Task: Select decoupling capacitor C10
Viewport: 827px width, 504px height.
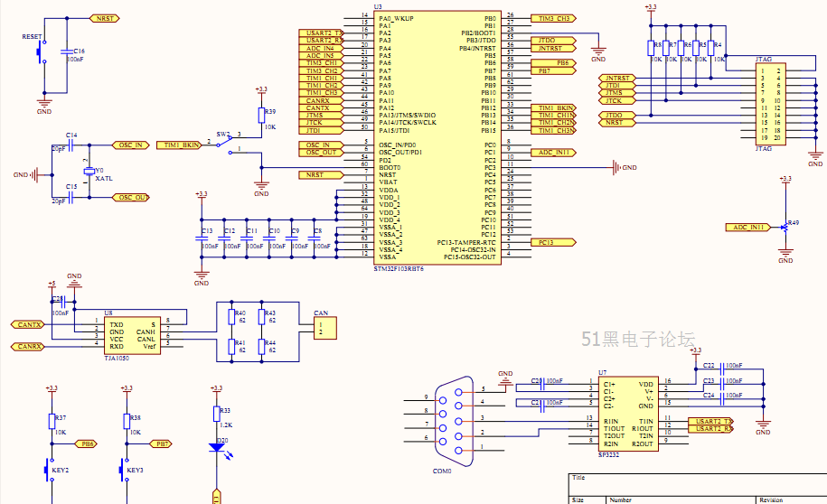Action: (x=269, y=238)
